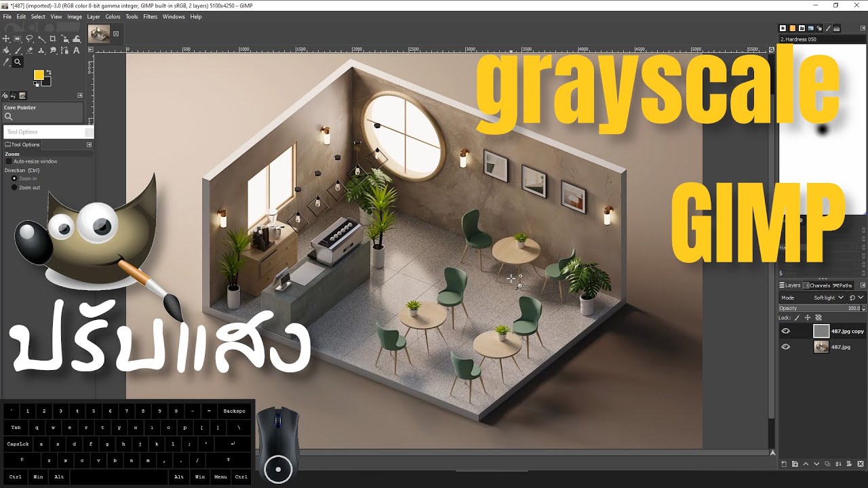Raise the layer one step
This screenshot has height=488, width=868.
point(806,464)
